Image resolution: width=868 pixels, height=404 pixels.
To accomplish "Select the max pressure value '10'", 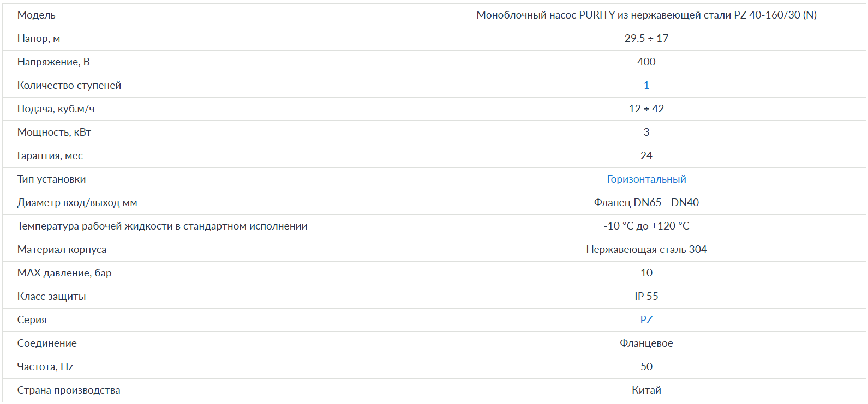I will click(x=646, y=273).
